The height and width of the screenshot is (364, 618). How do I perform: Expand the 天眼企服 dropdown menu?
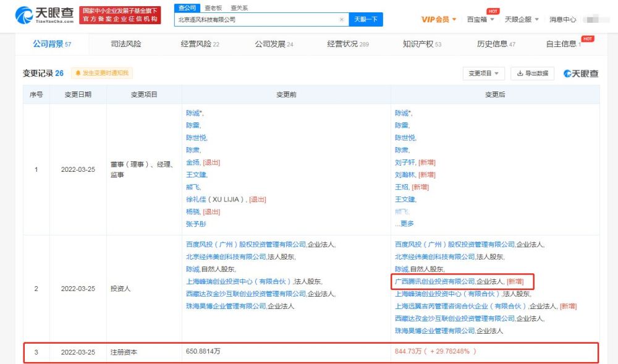(522, 19)
